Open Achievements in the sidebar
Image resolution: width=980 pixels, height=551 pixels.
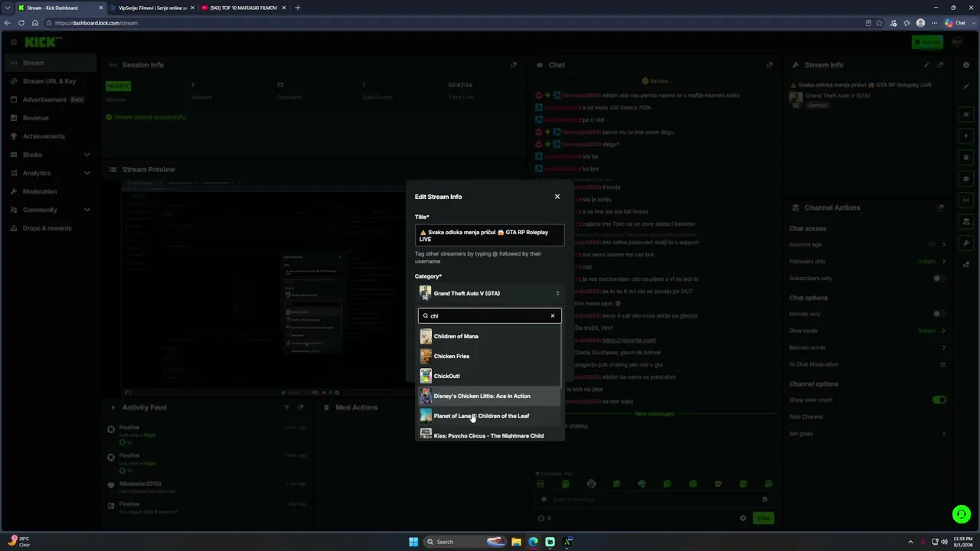50,136
